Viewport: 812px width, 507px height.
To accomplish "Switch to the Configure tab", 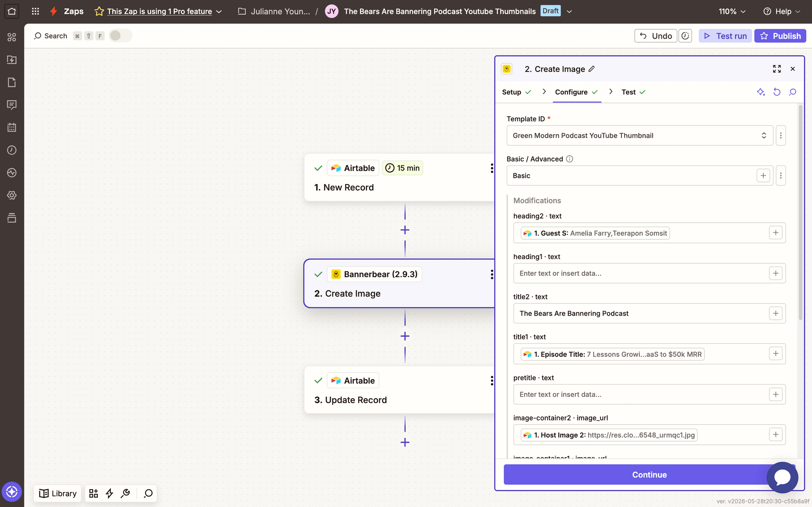I will click(x=577, y=92).
